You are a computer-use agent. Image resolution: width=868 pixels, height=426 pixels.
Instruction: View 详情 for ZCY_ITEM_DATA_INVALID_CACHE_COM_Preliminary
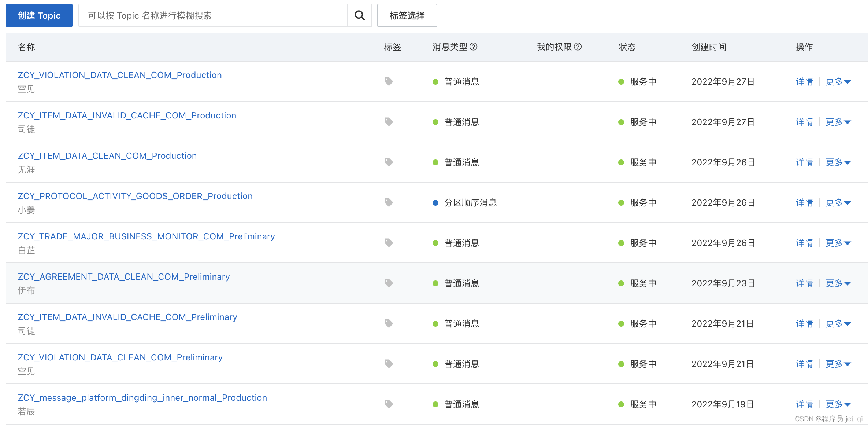tap(804, 324)
